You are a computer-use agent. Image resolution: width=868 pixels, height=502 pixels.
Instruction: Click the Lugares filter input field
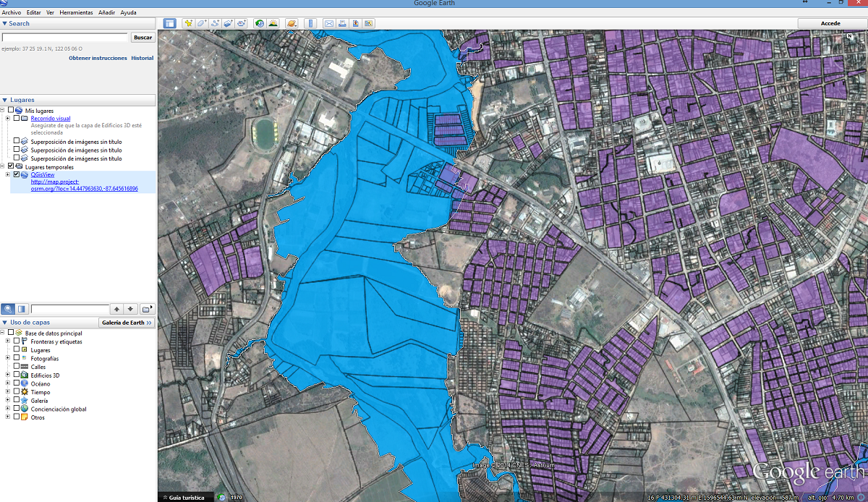coord(69,309)
